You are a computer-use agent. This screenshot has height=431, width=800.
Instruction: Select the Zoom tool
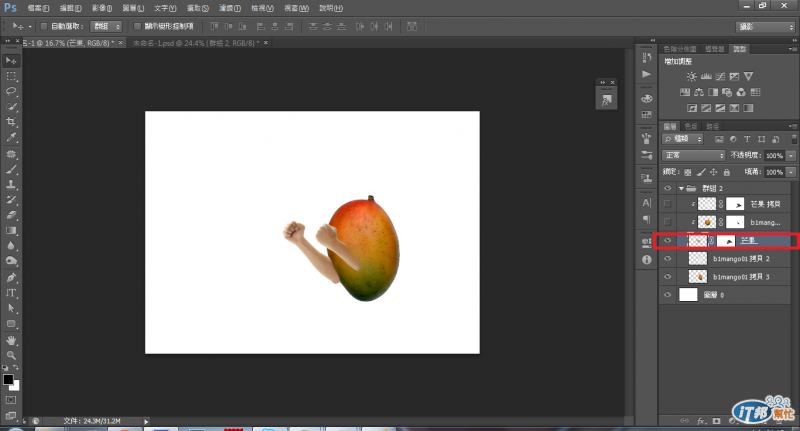coord(11,356)
